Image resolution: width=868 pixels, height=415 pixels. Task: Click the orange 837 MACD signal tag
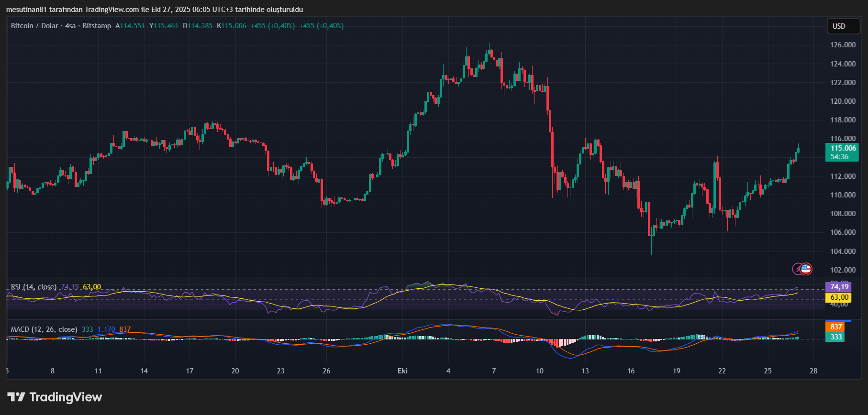(836, 327)
